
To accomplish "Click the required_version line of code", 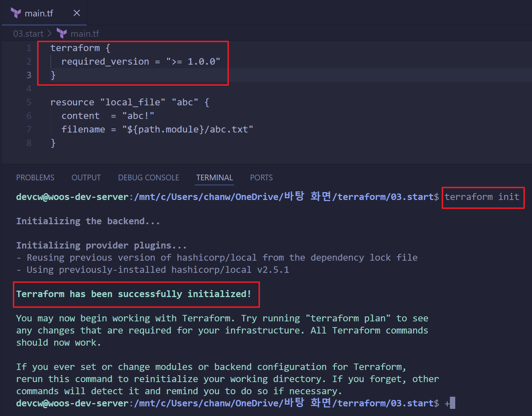I will (x=141, y=61).
